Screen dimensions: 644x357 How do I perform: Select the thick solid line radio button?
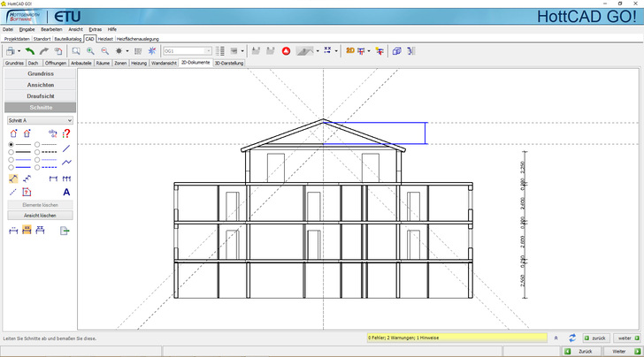(x=11, y=153)
